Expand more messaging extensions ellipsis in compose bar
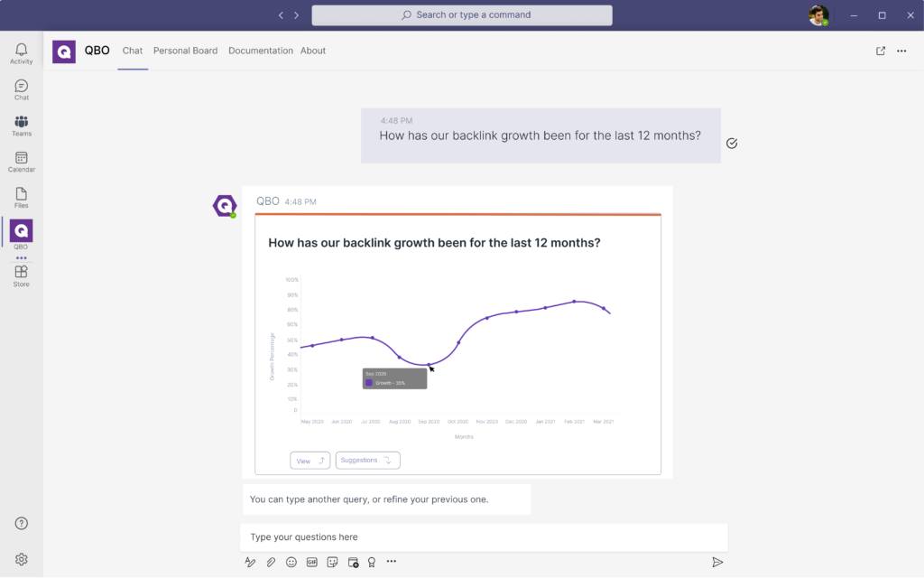 392,562
